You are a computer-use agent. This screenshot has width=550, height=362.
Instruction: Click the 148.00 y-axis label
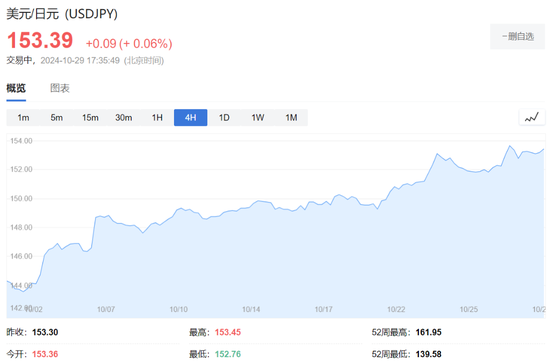pos(21,227)
